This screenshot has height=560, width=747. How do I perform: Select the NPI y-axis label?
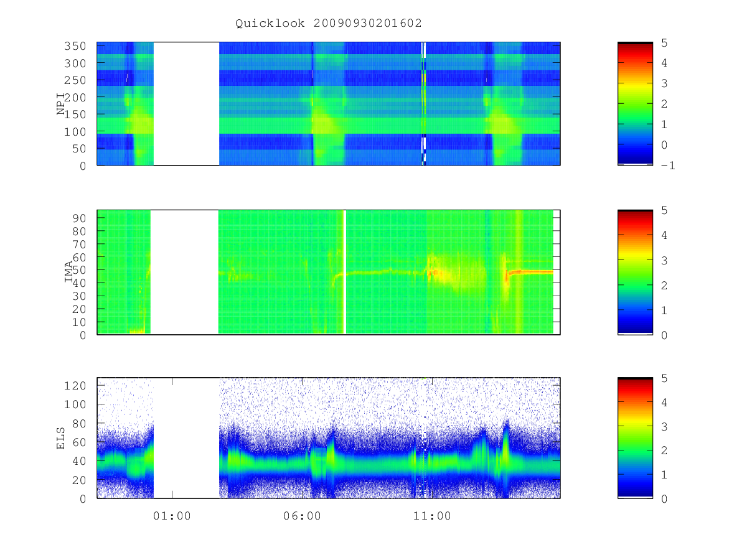pos(62,104)
